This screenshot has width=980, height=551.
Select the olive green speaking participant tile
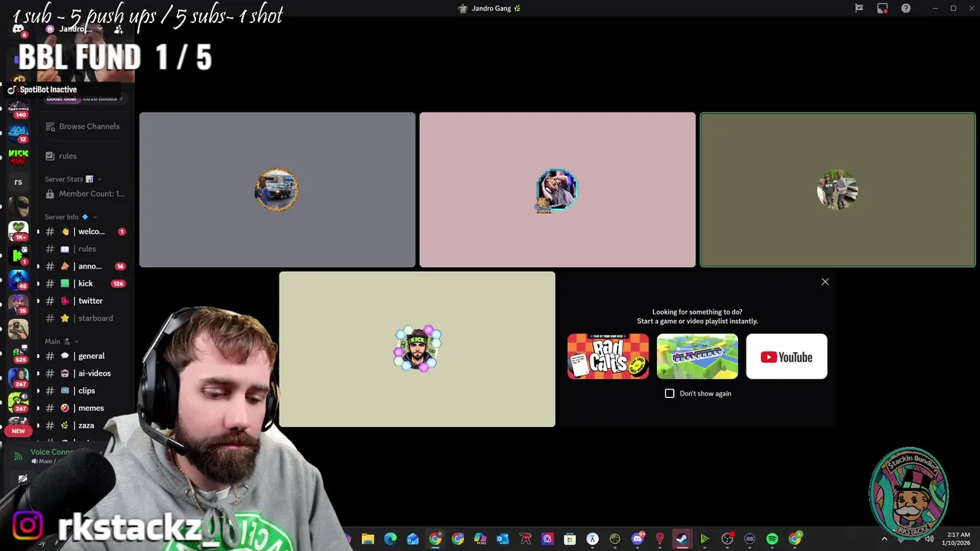(x=838, y=190)
